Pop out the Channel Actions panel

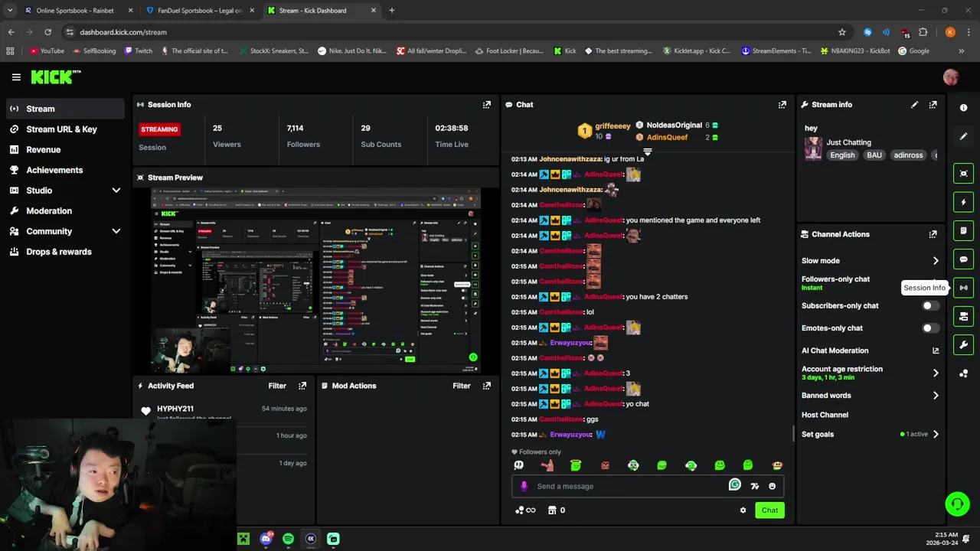tap(933, 234)
